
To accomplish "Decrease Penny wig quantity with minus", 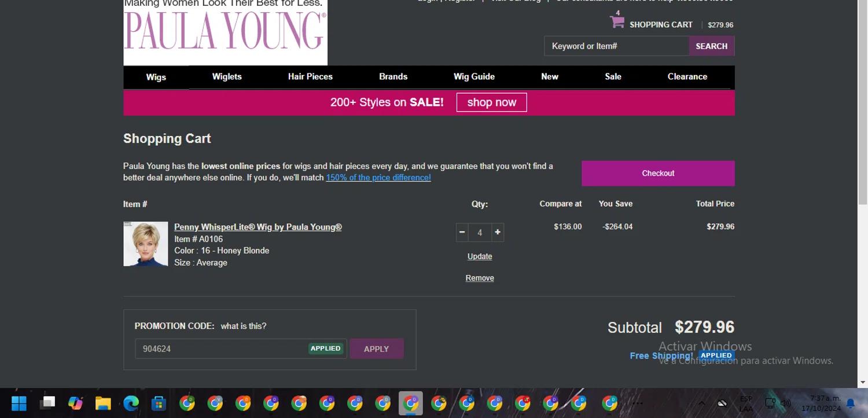I will click(462, 232).
